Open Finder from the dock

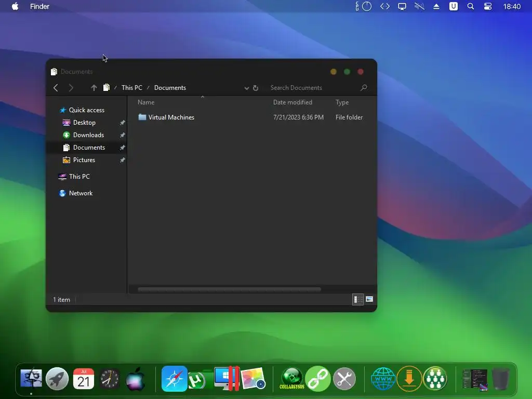coord(31,378)
